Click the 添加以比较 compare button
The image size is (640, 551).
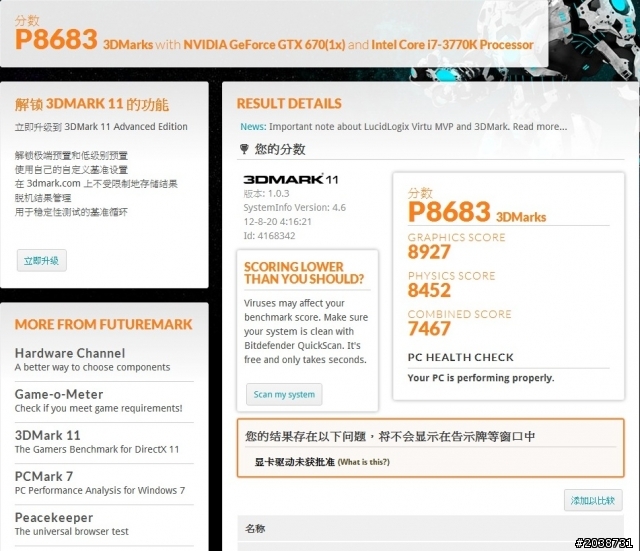[593, 500]
